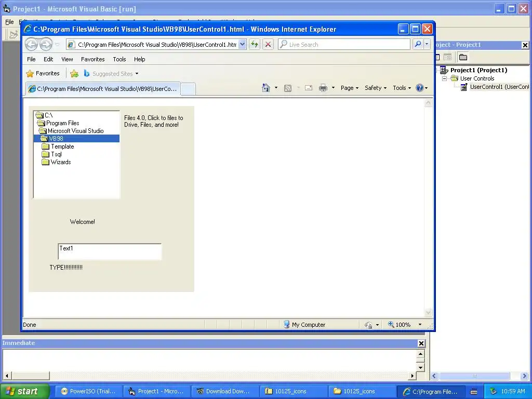Viewport: 532px width, 399px height.
Task: Open the Tools dropdown in command bar
Action: tap(402, 88)
